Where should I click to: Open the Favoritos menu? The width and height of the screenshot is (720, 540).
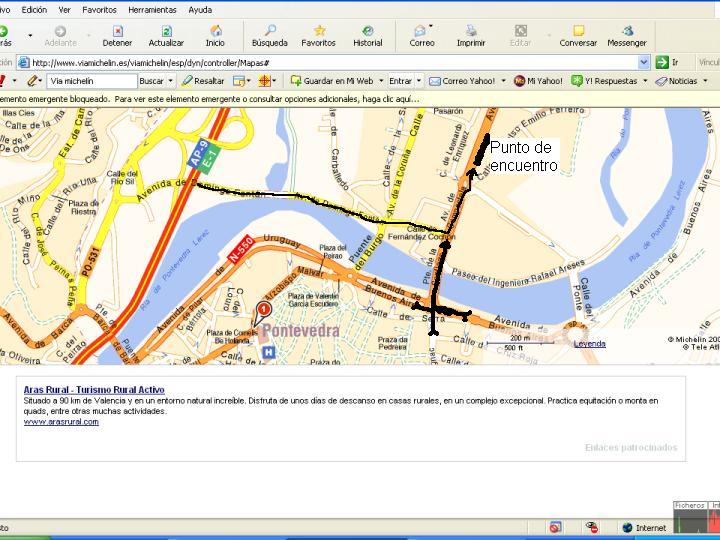[x=99, y=10]
